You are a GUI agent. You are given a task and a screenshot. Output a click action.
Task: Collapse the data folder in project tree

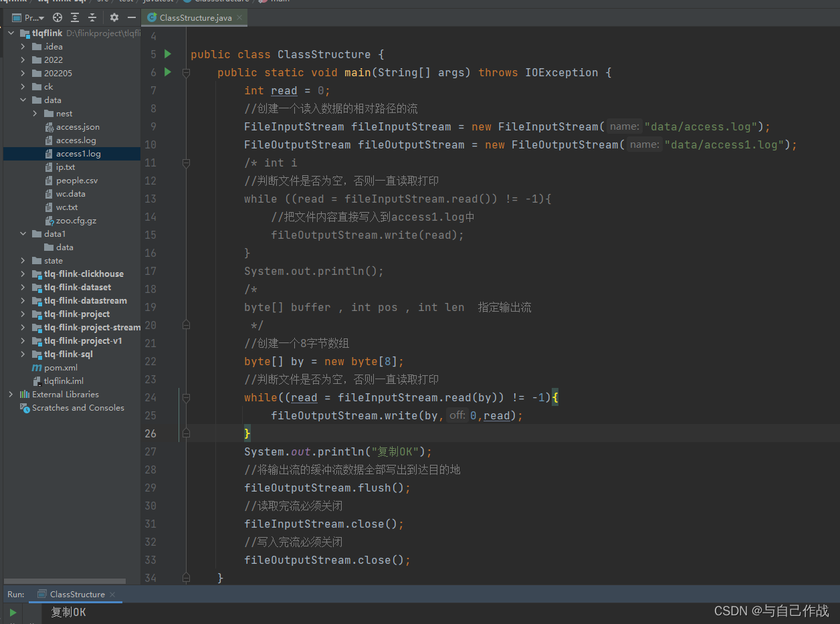(x=23, y=100)
